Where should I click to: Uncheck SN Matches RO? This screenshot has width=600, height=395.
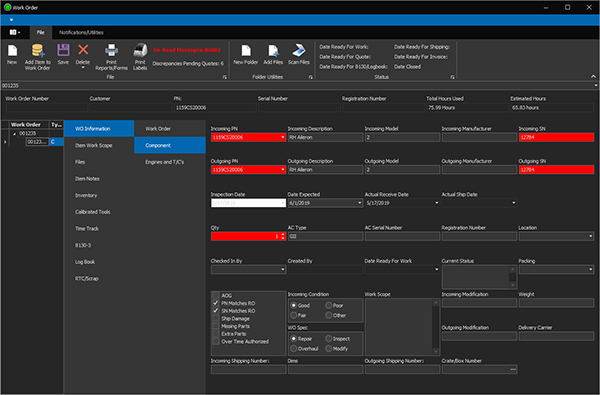pyautogui.click(x=216, y=311)
